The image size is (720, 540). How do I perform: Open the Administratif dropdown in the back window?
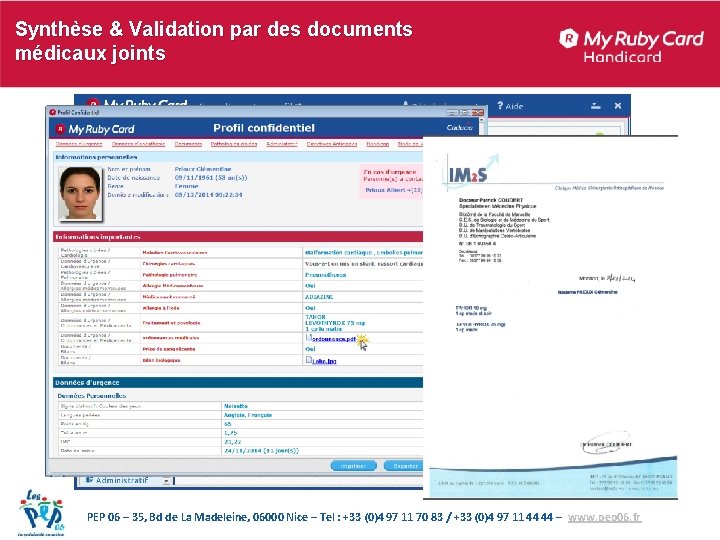tap(166, 481)
